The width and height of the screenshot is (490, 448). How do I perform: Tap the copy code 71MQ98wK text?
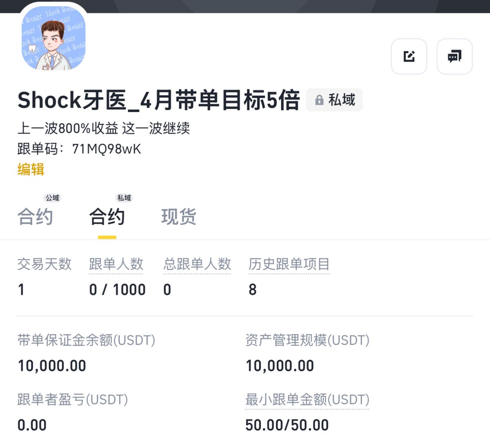(107, 149)
